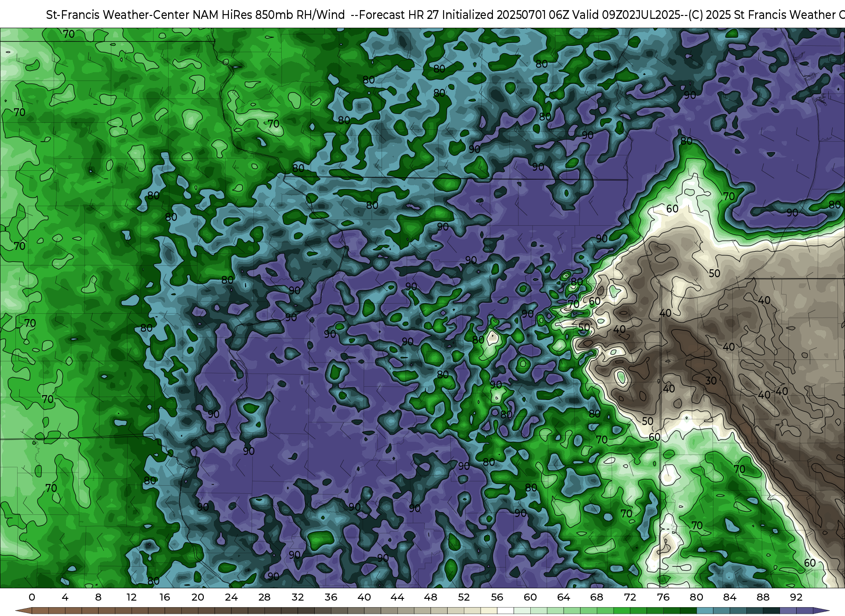Image resolution: width=845 pixels, height=616 pixels.
Task: Click the '36' label on the color scale
Action: (x=331, y=597)
